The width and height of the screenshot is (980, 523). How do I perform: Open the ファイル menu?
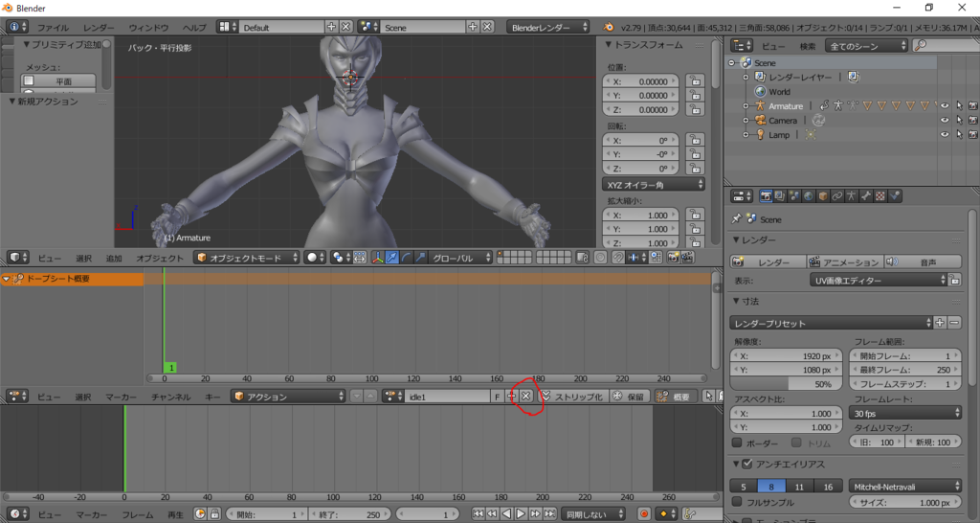tap(53, 28)
